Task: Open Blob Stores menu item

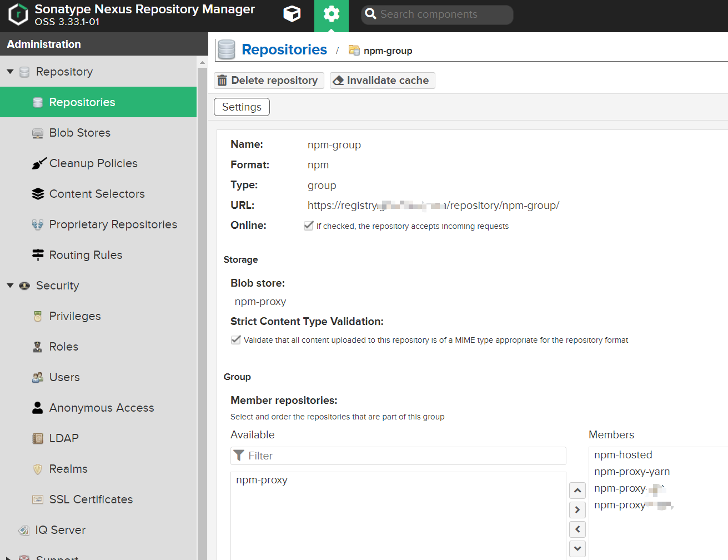Action: (x=98, y=133)
